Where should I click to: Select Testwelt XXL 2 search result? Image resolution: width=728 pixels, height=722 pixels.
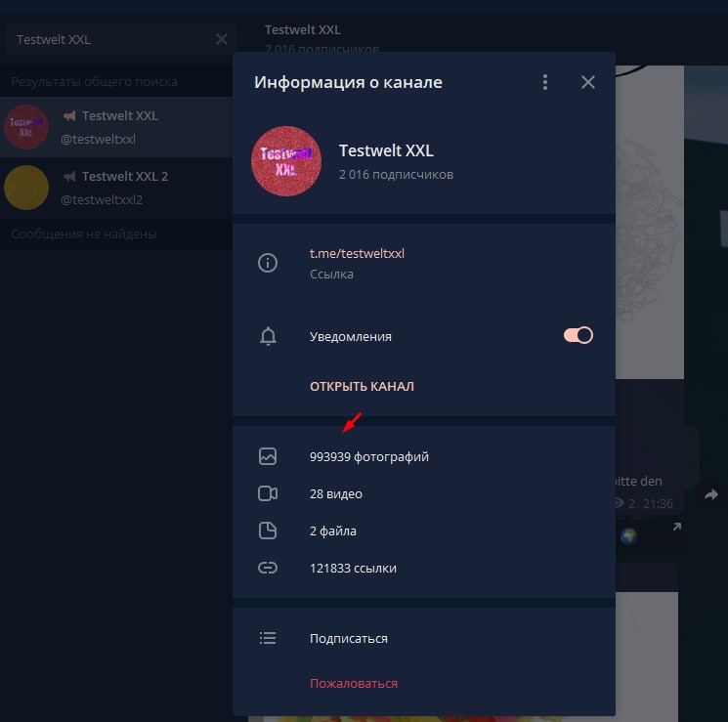[x=116, y=188]
